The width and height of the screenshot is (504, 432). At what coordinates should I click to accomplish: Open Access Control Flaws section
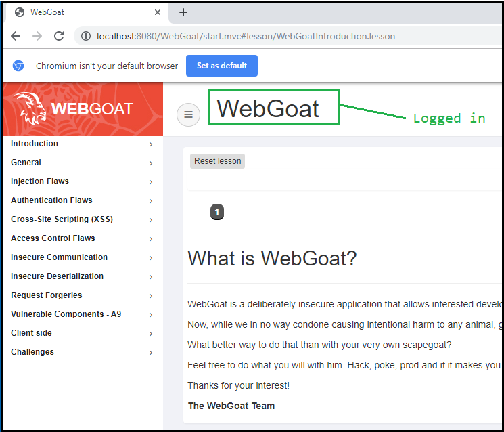[x=53, y=238]
